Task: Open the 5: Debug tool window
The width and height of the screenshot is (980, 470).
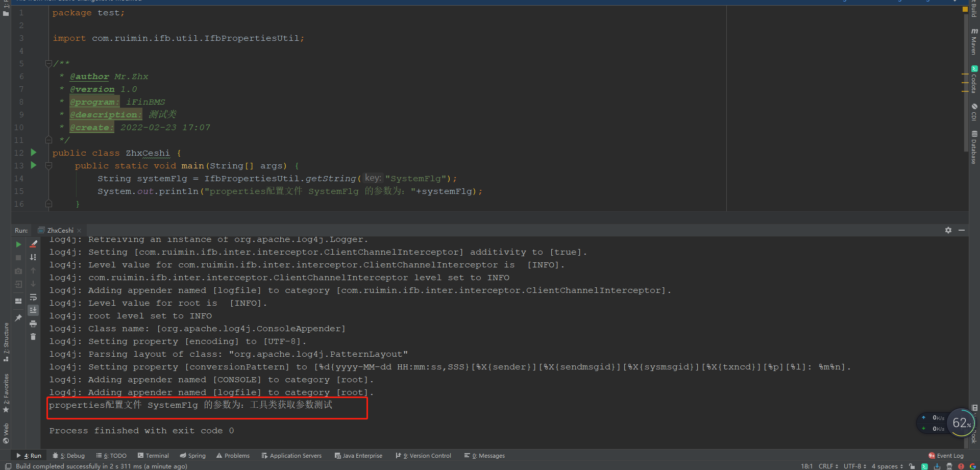Action: (69, 456)
